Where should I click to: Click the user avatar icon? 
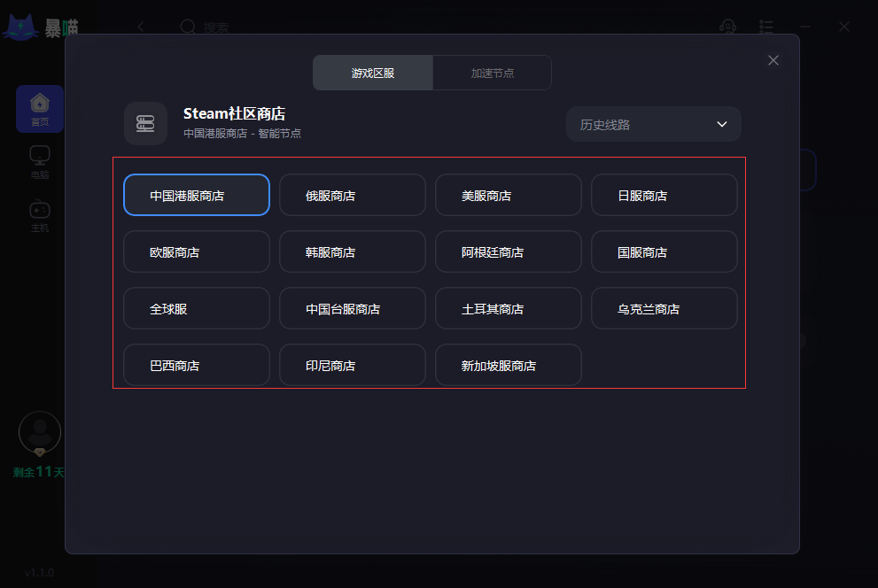click(40, 433)
